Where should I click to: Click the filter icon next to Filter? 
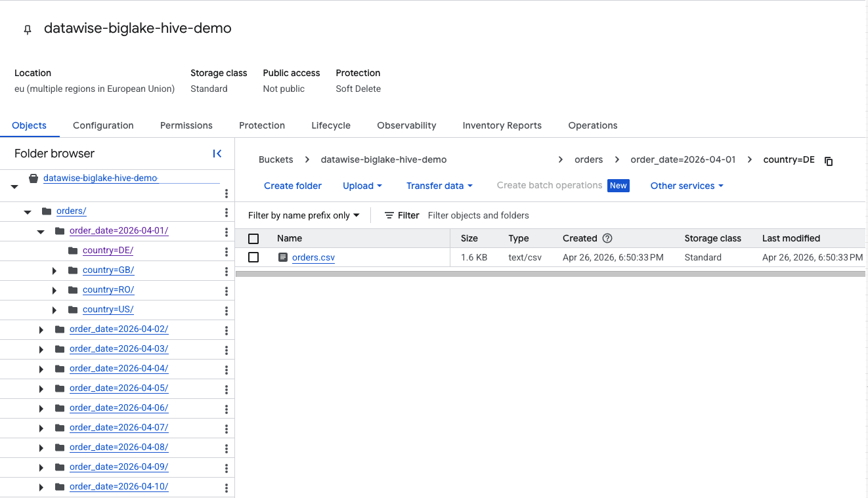click(389, 215)
